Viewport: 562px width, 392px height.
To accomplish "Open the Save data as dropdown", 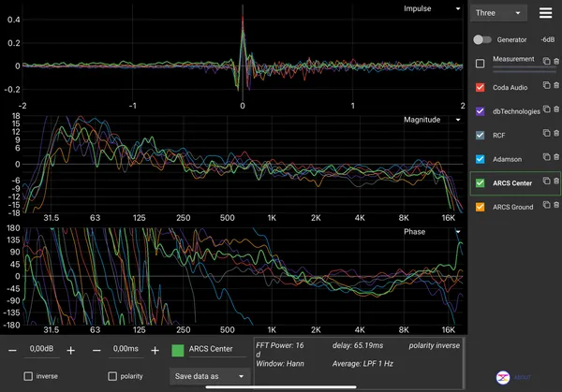I will click(x=209, y=376).
